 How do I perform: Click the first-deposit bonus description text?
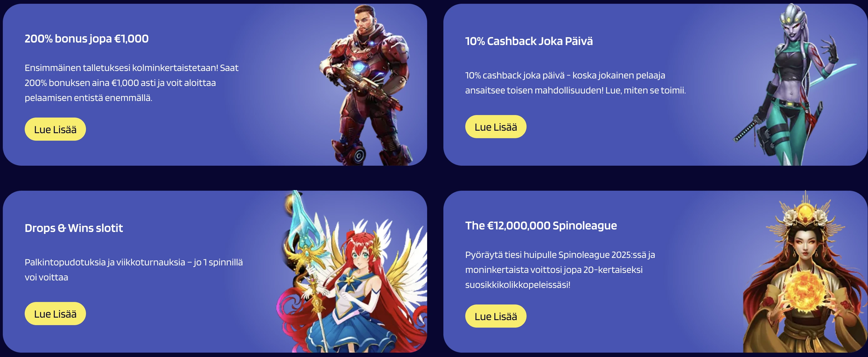(131, 83)
